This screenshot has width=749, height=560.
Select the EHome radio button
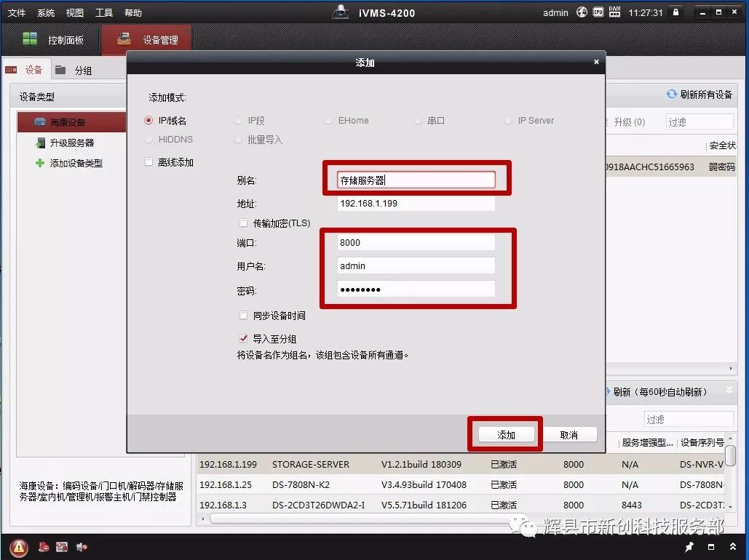click(x=328, y=120)
